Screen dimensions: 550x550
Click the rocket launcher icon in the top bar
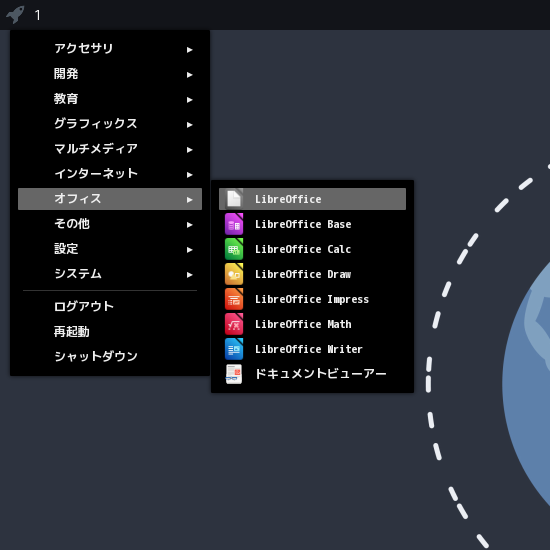(15, 14)
